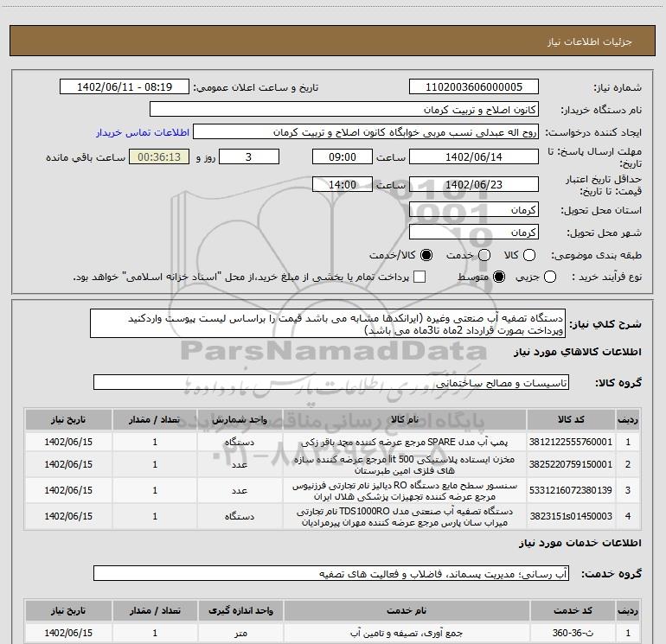Click the response deadline time 09:00

[x=343, y=156]
